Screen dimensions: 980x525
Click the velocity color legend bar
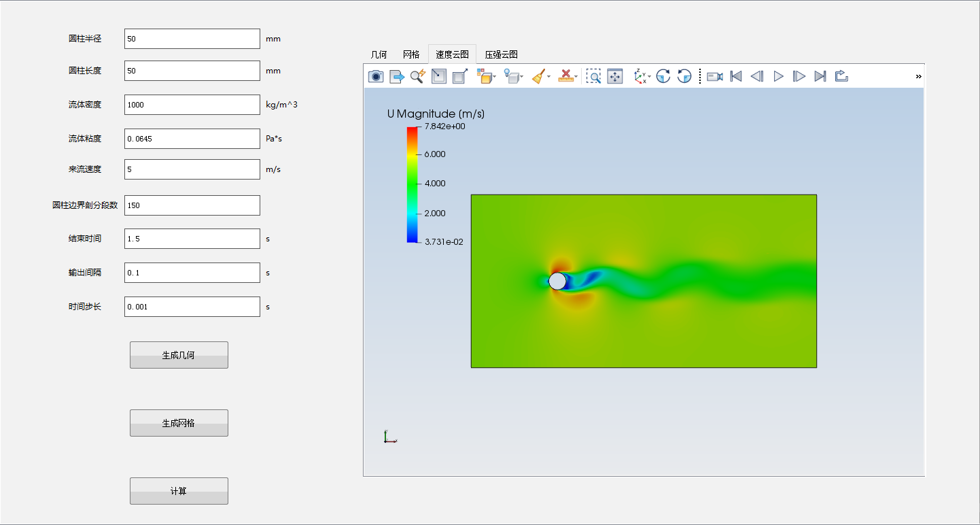click(413, 184)
